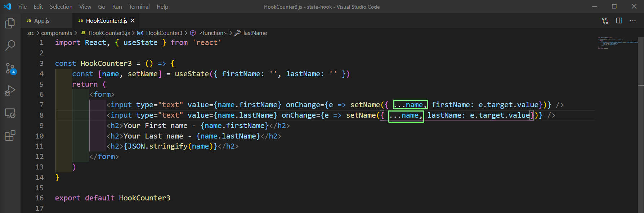Click 'JSON.stringify' on line 11
The height and width of the screenshot is (213, 644).
point(158,146)
